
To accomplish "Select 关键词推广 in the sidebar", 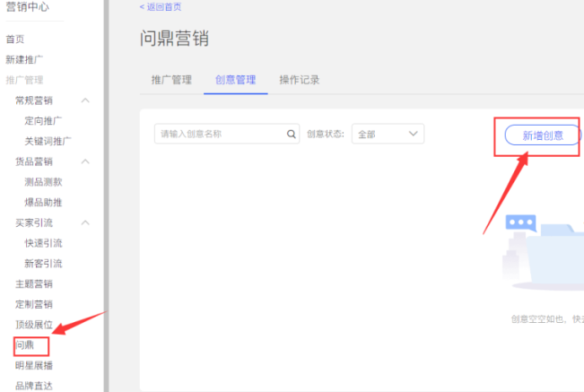I will [48, 141].
